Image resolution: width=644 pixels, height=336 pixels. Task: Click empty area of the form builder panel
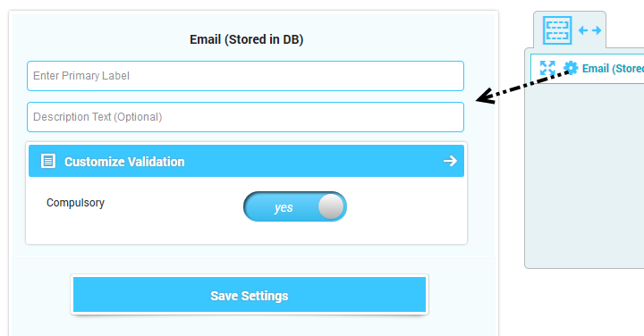584,176
